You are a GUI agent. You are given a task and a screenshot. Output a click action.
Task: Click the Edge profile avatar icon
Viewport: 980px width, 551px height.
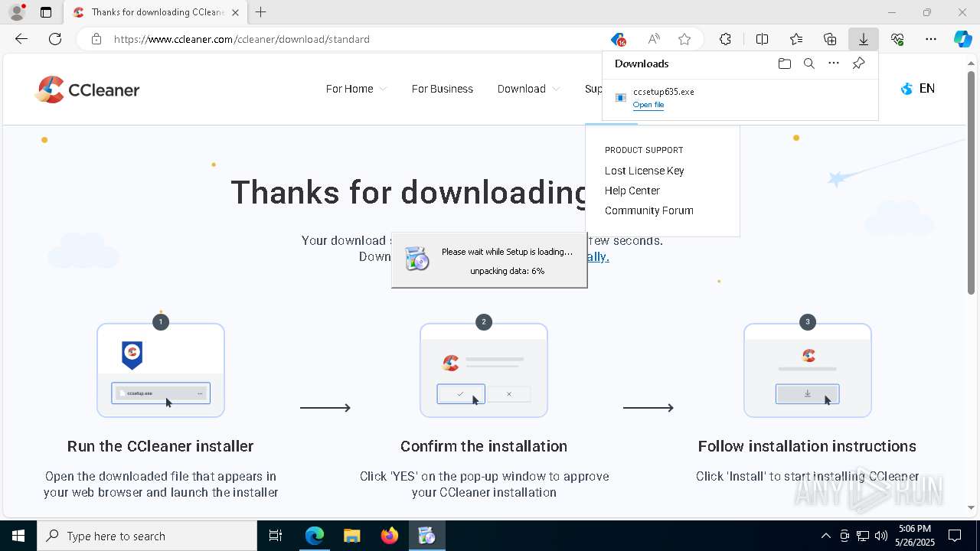point(17,12)
